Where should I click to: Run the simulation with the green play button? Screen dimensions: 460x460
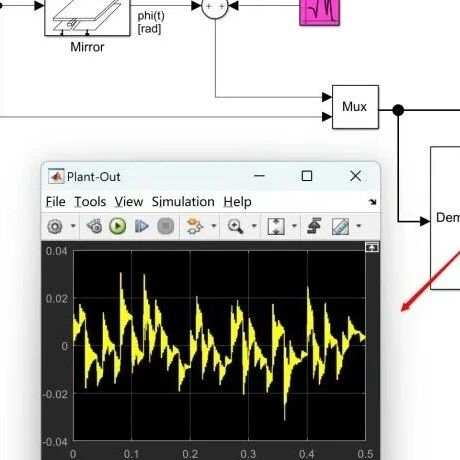[x=118, y=226]
